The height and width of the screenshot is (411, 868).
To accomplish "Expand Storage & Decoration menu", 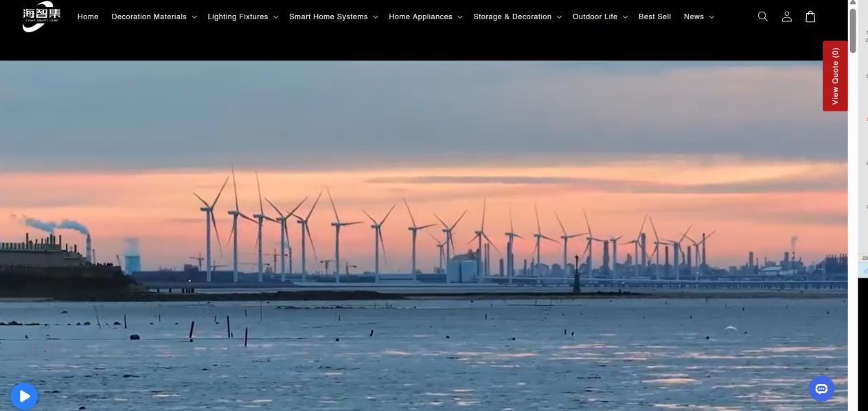I will click(517, 16).
